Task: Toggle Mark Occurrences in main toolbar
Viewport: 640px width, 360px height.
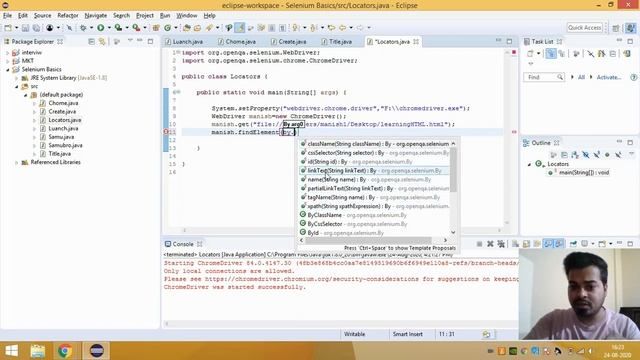Action: tap(240, 28)
